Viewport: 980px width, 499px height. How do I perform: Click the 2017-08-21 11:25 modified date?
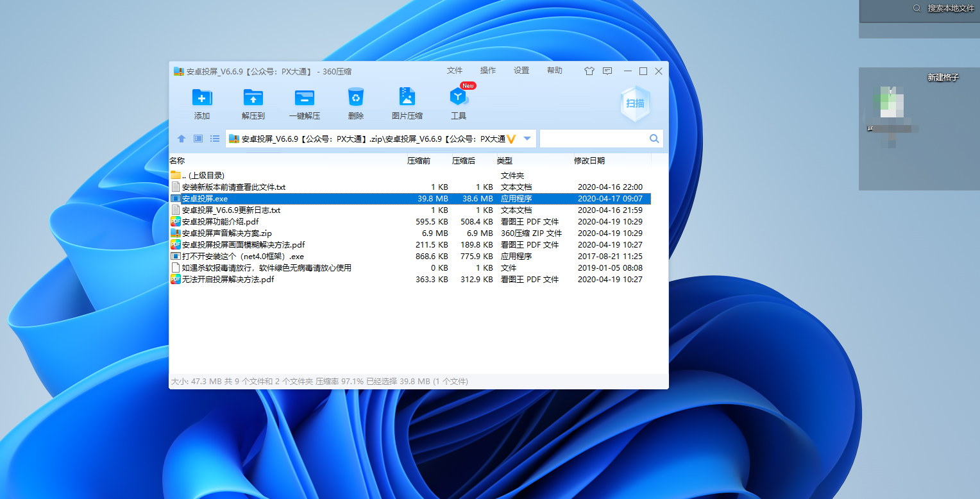coord(610,257)
